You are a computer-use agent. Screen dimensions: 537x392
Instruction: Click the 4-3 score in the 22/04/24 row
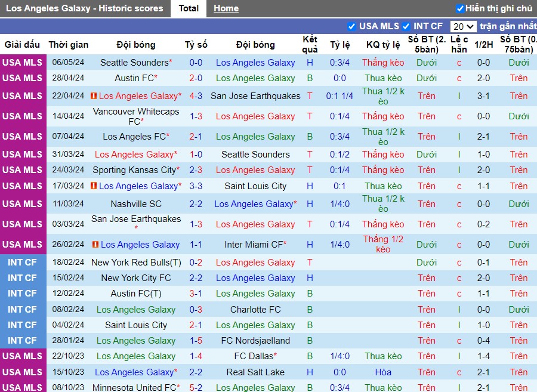point(196,96)
